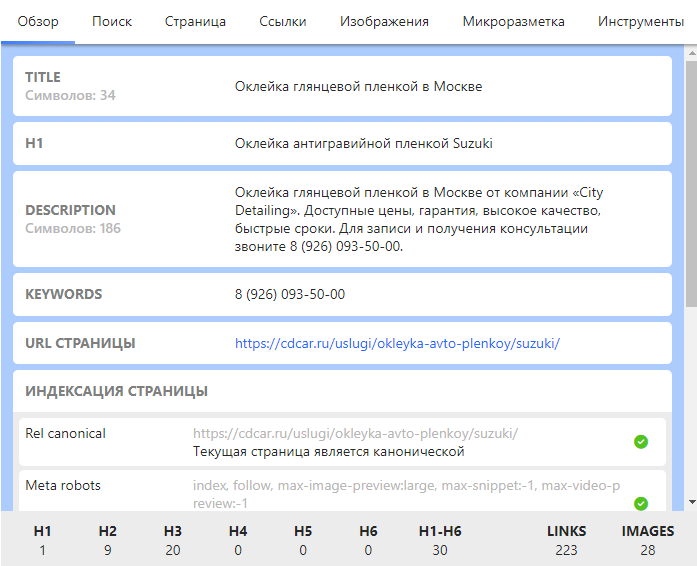The width and height of the screenshot is (697, 566).
Task: Click the Rel canonical URL link
Action: click(x=355, y=434)
